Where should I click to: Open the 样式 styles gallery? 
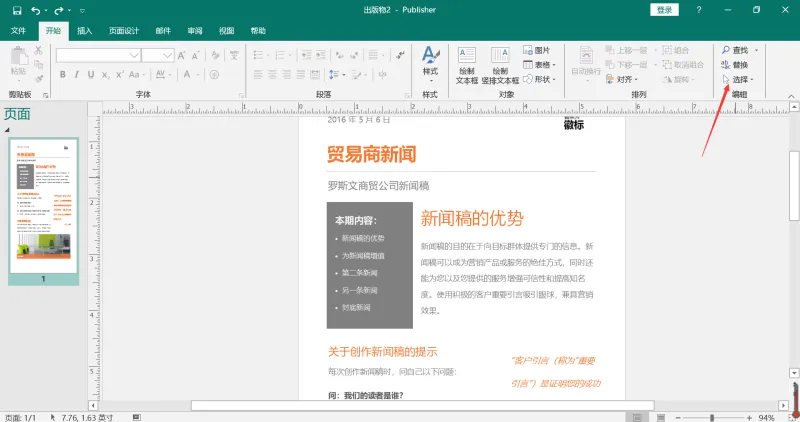[x=430, y=65]
